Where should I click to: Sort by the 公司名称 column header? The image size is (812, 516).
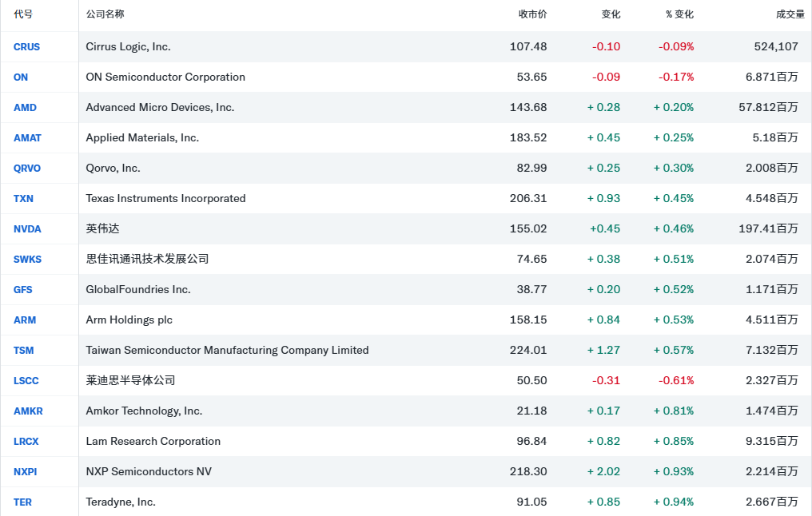pyautogui.click(x=105, y=14)
